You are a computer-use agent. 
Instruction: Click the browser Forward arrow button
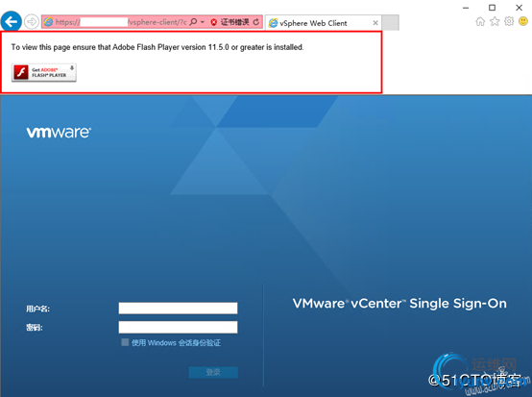click(32, 22)
